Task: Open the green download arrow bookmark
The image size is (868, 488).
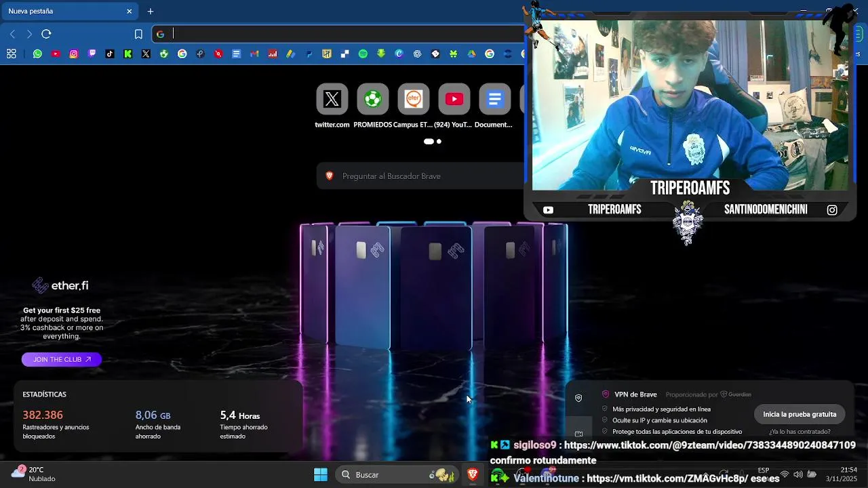Action: click(x=381, y=54)
